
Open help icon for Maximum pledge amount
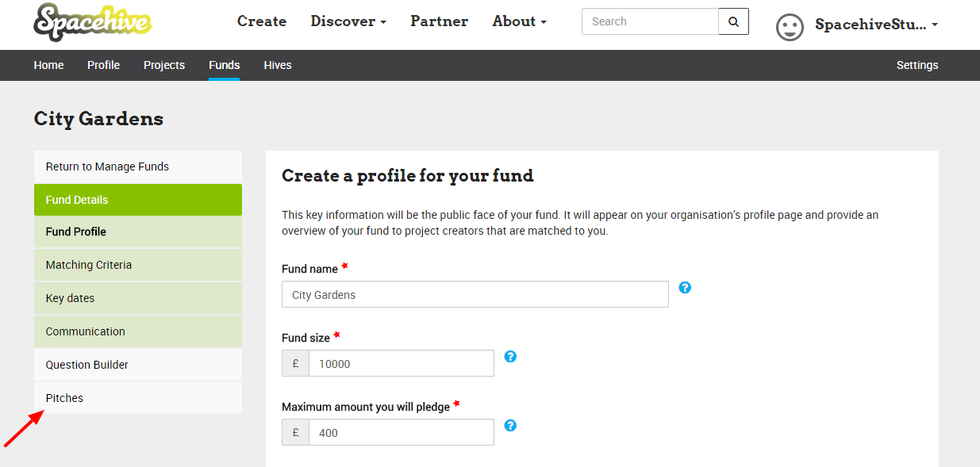[x=510, y=425]
